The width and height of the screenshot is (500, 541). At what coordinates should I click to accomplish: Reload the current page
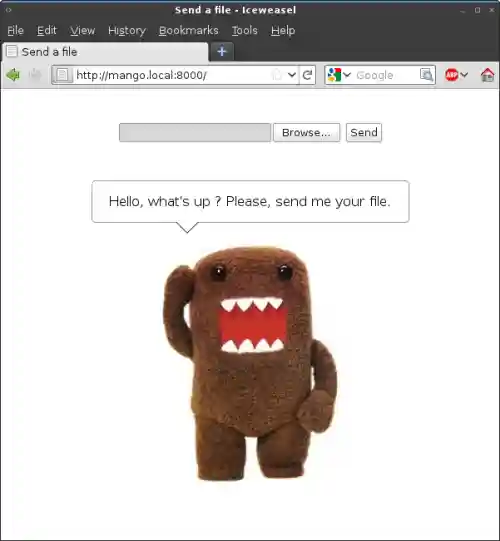click(307, 75)
